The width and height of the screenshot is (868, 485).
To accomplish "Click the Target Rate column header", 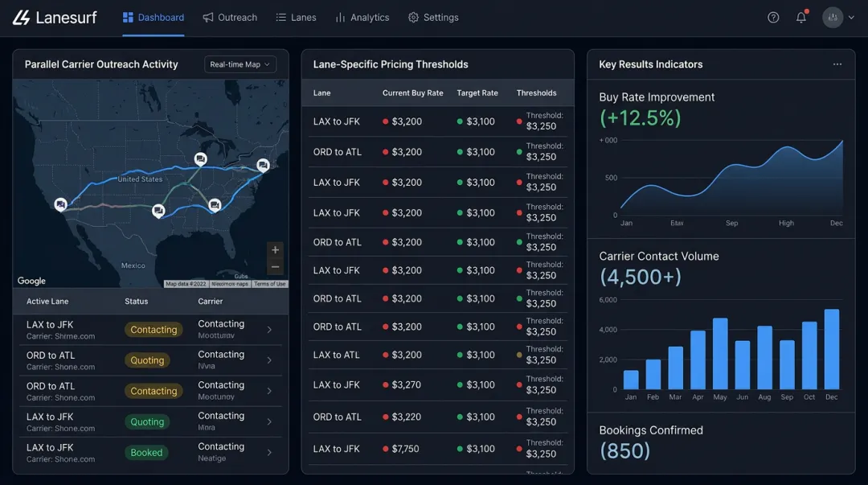I will 477,93.
